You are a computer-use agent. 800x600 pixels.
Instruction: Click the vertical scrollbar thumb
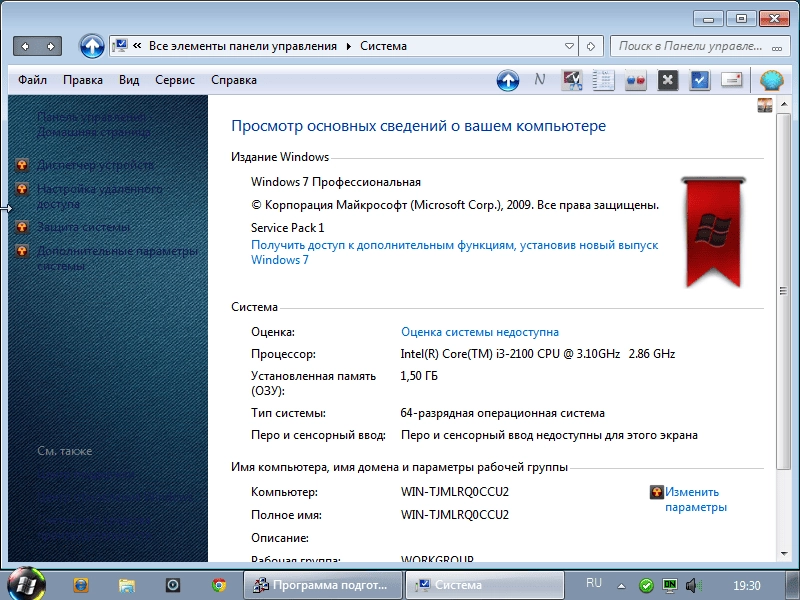[x=784, y=291]
